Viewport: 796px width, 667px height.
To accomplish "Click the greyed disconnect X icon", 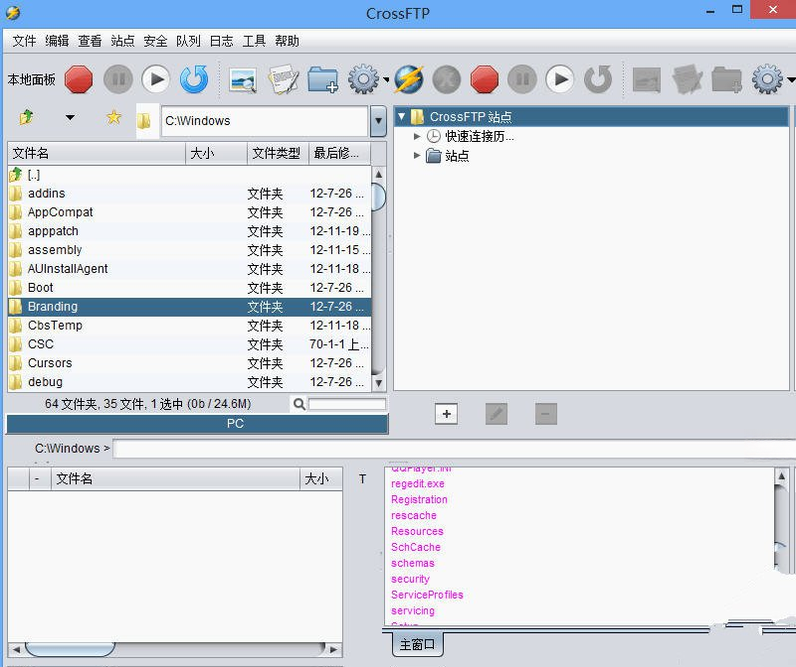I will pos(447,80).
